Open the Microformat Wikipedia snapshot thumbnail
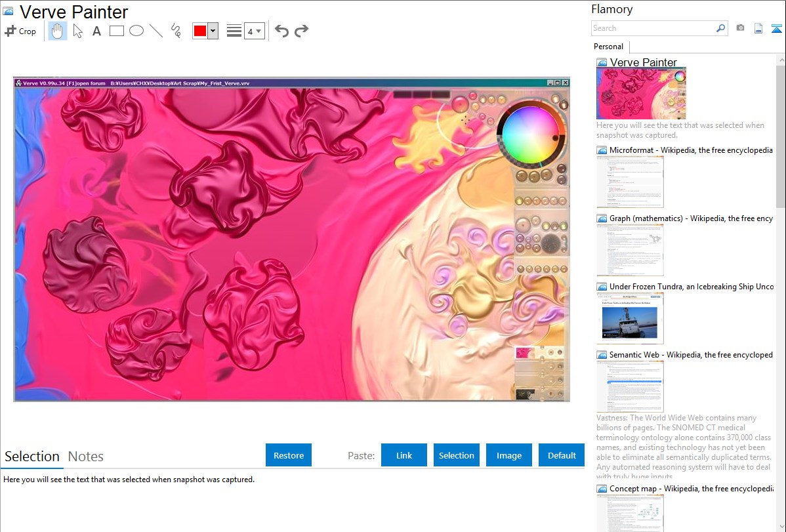This screenshot has height=532, width=786. pos(630,182)
